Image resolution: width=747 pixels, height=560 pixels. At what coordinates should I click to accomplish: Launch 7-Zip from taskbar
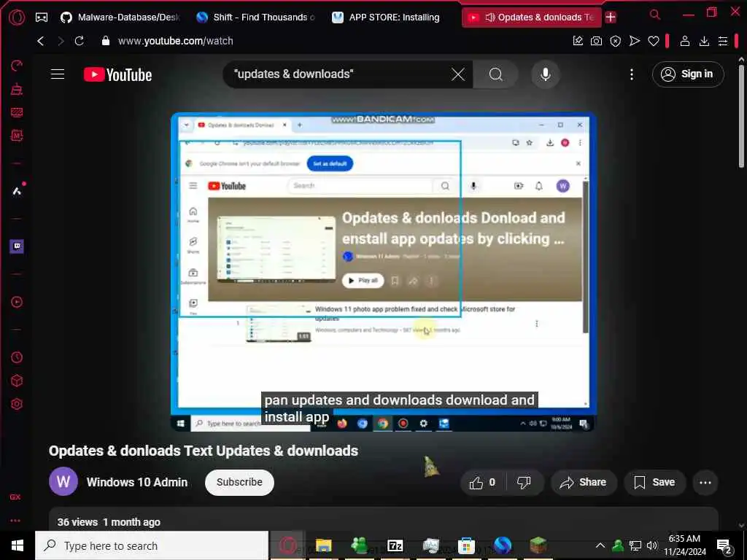[x=395, y=545]
